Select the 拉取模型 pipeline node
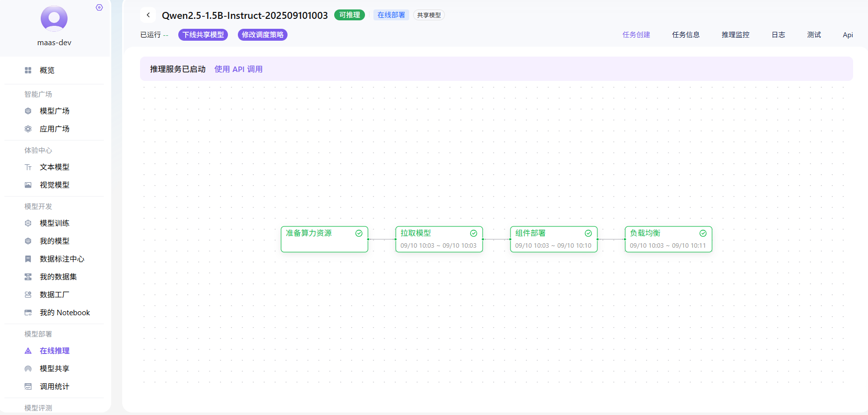The image size is (868, 415). pyautogui.click(x=439, y=239)
